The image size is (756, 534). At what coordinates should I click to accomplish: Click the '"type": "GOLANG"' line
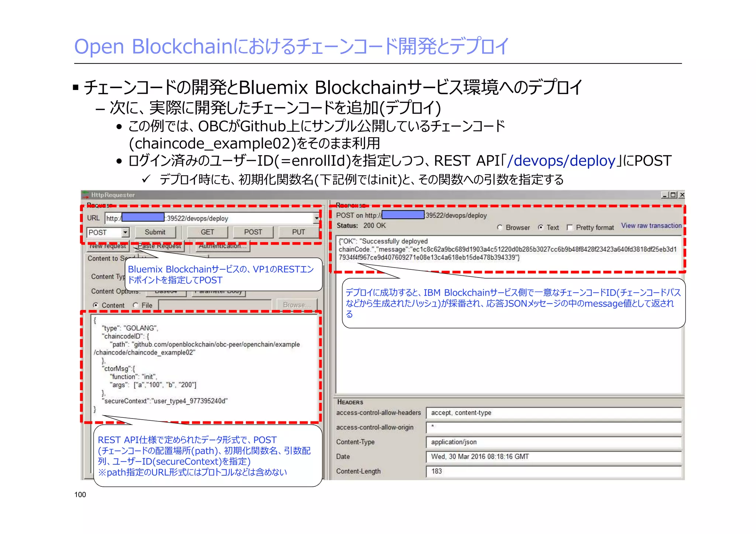pyautogui.click(x=130, y=328)
